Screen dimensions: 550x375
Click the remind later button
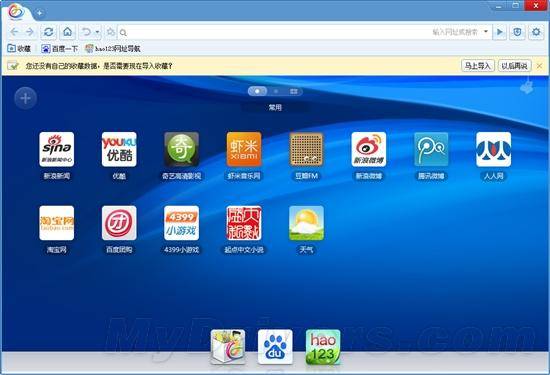coord(514,66)
